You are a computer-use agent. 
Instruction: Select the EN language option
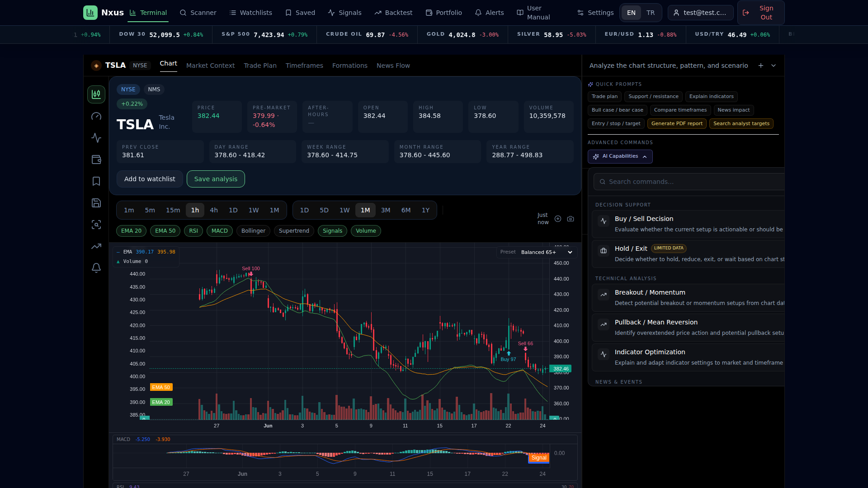tap(631, 13)
